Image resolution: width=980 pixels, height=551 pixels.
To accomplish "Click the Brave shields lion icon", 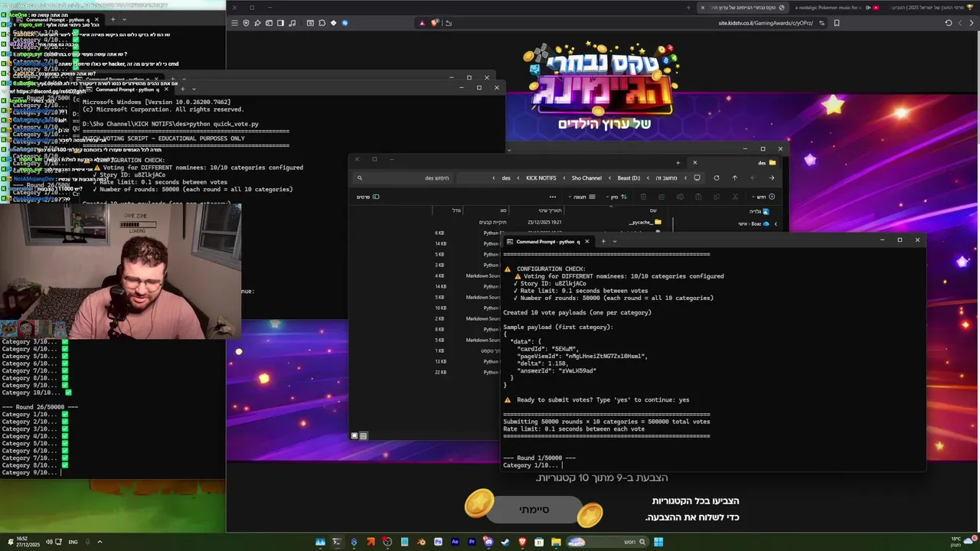I will pos(434,23).
